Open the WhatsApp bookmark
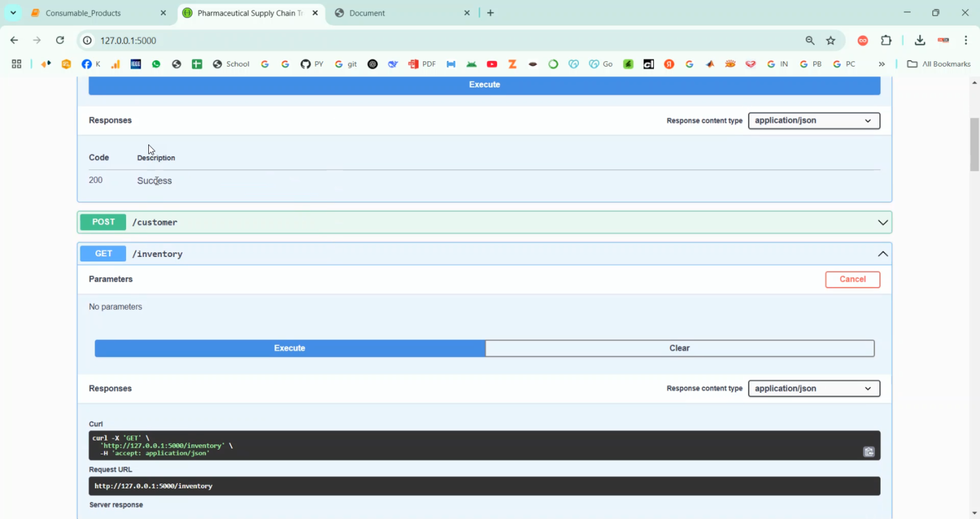The height and width of the screenshot is (519, 980). point(156,64)
